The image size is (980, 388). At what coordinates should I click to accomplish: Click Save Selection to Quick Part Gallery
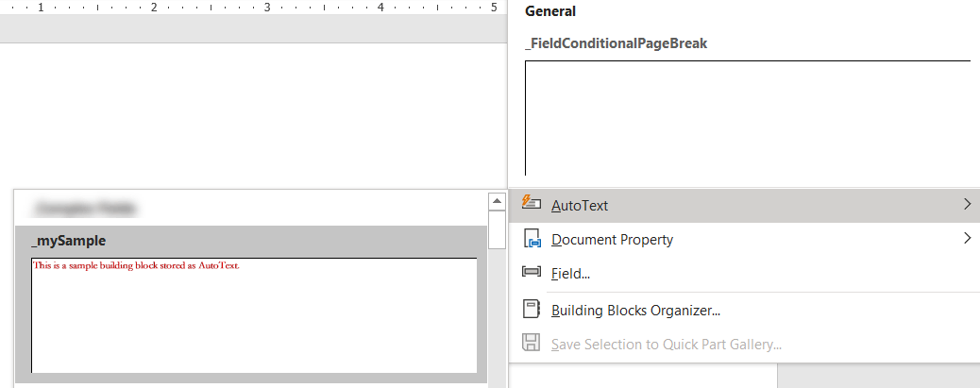[x=744, y=345]
